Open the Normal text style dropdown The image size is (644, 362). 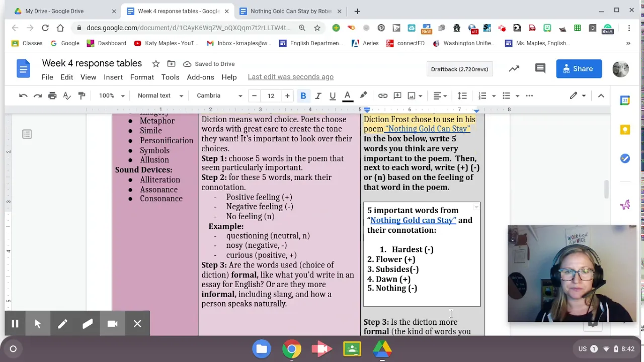(x=160, y=96)
